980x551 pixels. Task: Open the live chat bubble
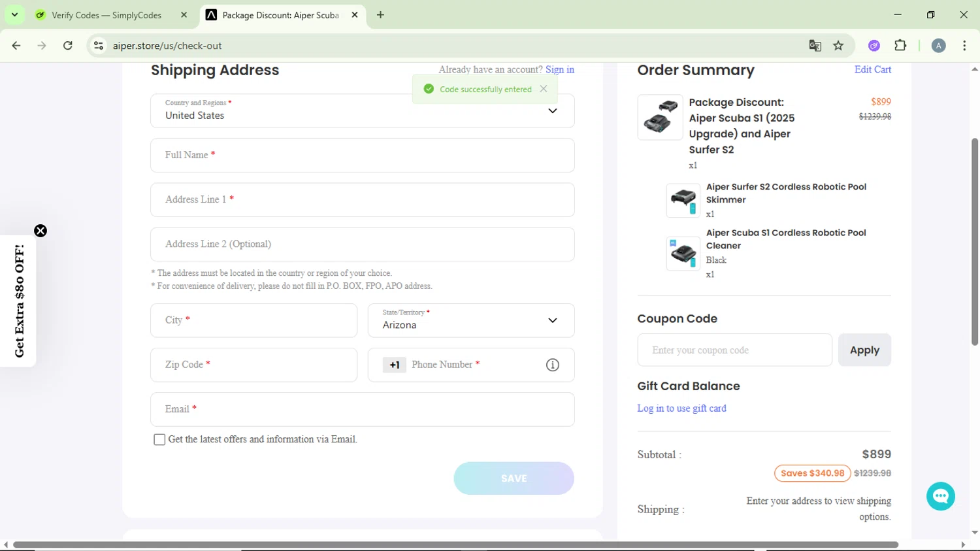(x=941, y=496)
